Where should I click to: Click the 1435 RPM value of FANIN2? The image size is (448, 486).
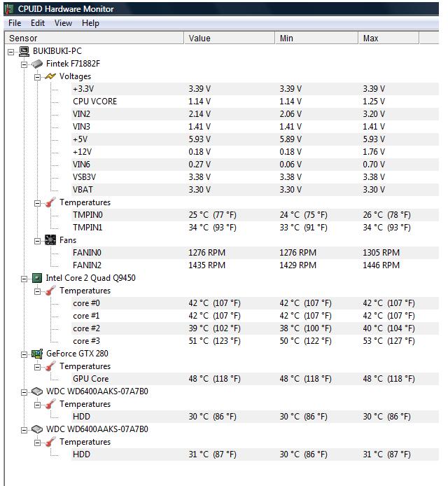pyautogui.click(x=207, y=265)
